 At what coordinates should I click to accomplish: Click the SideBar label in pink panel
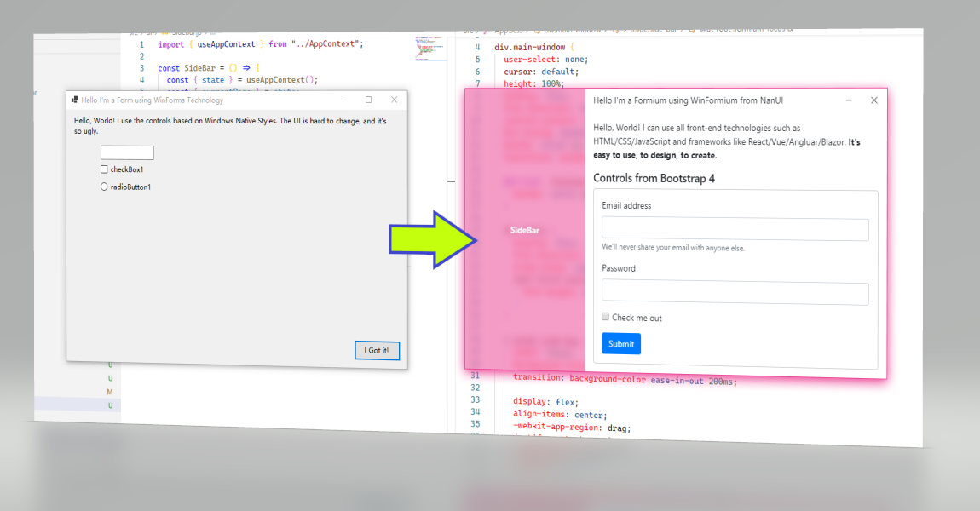[524, 230]
